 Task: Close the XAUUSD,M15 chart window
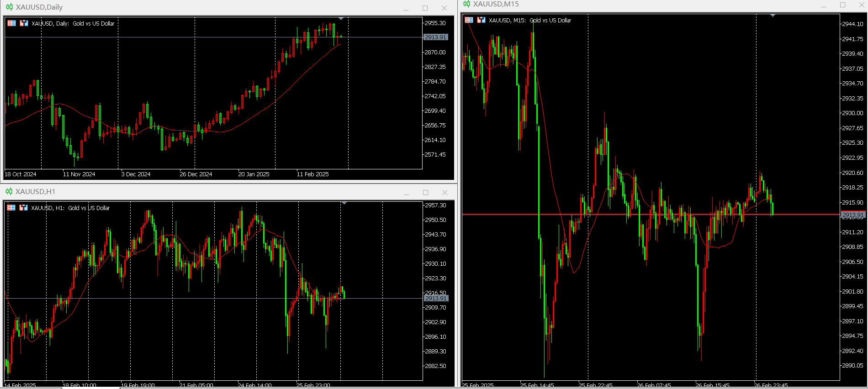point(862,5)
